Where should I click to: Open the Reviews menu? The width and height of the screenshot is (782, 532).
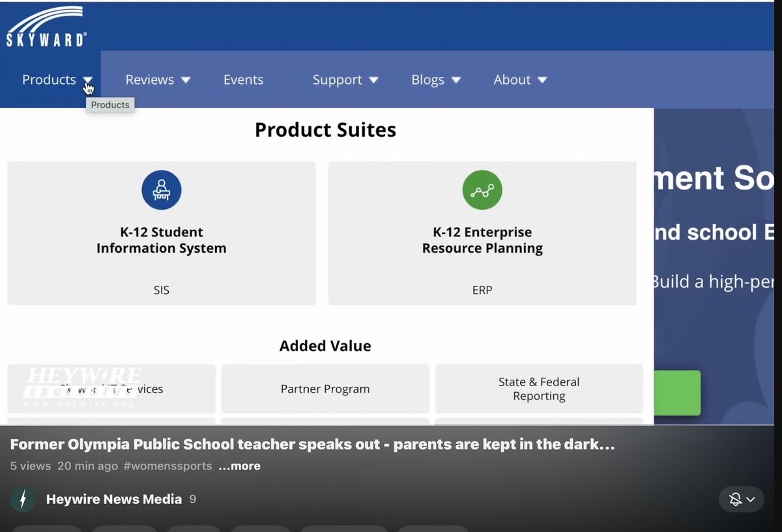pyautogui.click(x=149, y=79)
